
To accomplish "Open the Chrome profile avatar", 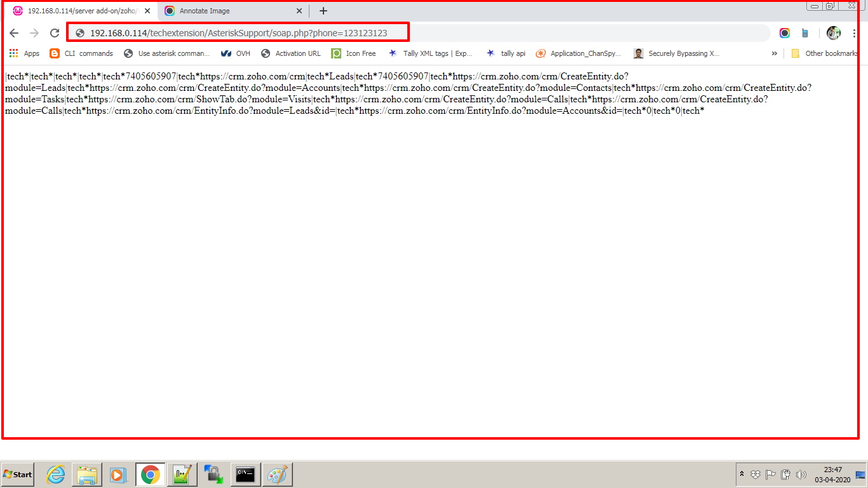I will [834, 33].
